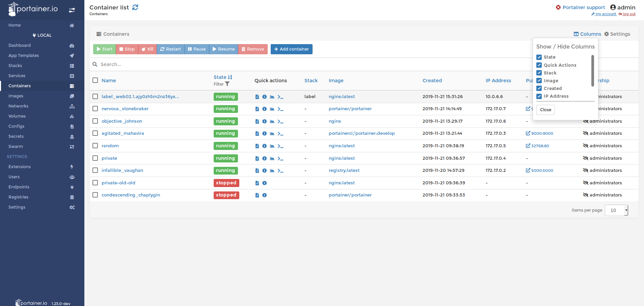Click the Extensions bolt icon in sidebar
Screen dimensions: 644x306
click(x=72, y=167)
